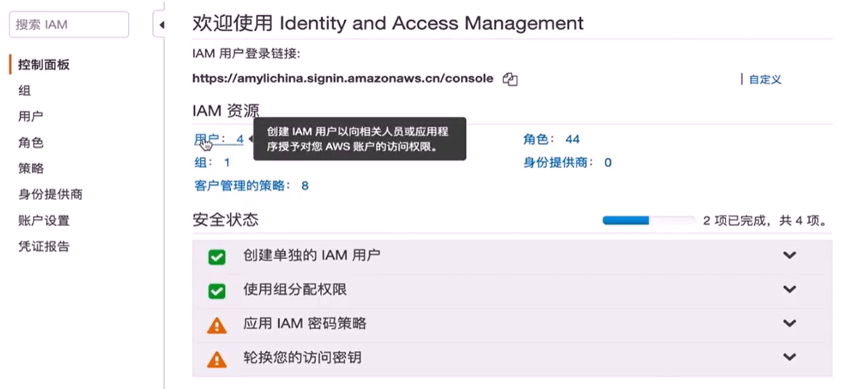Open the 角色: 44 resource link
The height and width of the screenshot is (389, 868).
point(551,139)
